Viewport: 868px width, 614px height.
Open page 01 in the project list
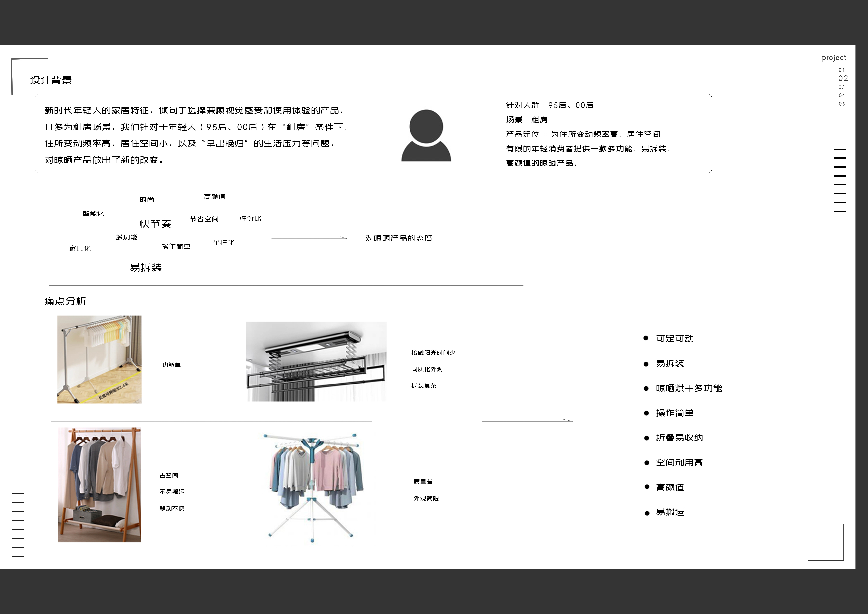click(842, 70)
